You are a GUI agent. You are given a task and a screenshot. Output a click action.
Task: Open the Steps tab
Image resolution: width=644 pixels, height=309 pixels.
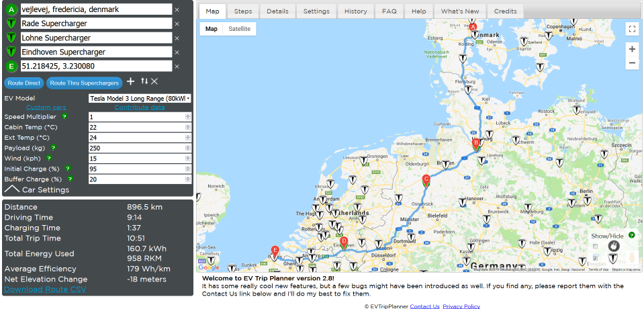tap(243, 11)
